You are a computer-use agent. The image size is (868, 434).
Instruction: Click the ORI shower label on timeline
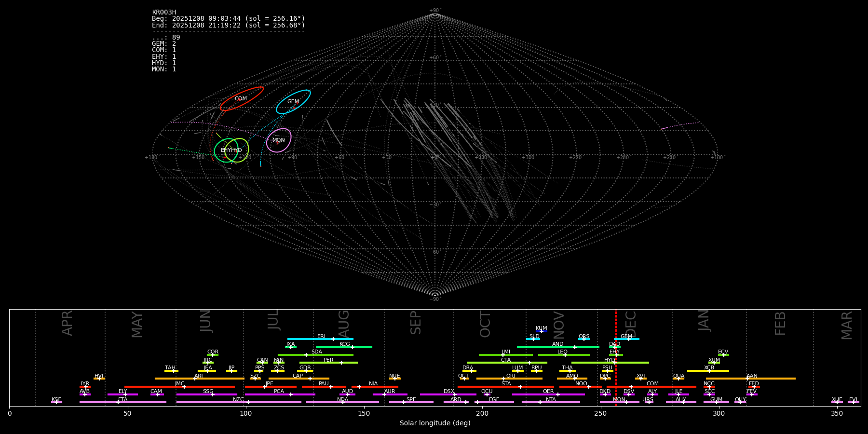pyautogui.click(x=511, y=376)
